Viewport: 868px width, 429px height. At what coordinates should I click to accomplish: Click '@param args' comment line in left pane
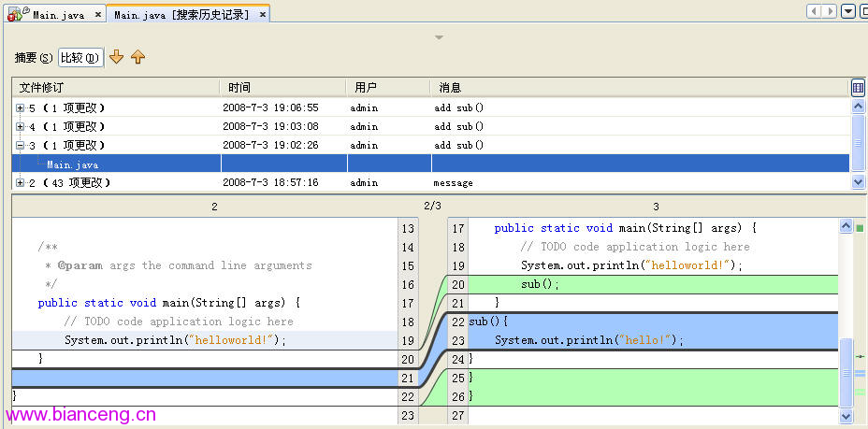coord(179,265)
